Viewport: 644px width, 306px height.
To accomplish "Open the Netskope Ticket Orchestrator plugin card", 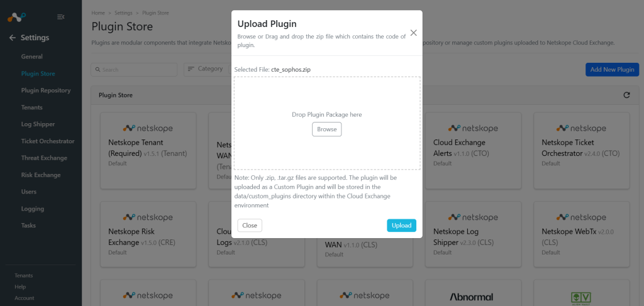I will point(581,150).
